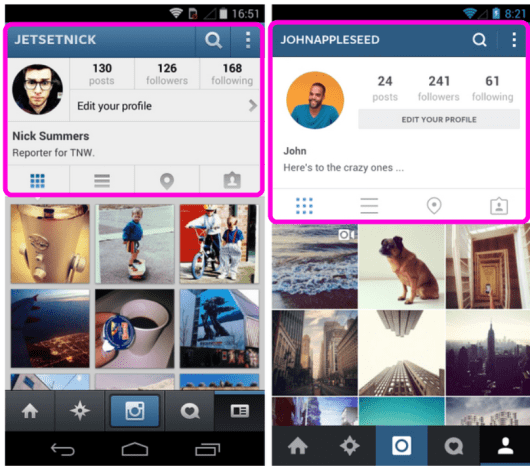Tap Explore star icon in left bottom bar
The image size is (530, 466).
(80, 411)
